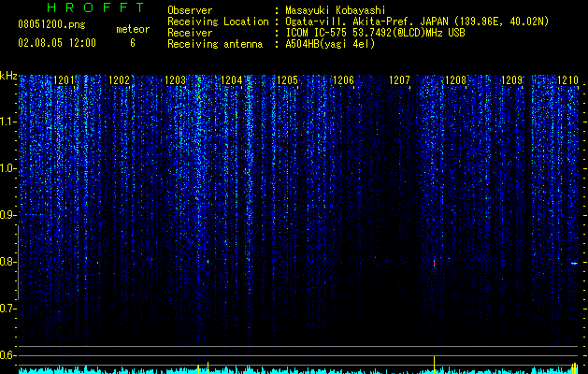This screenshot has height=374, width=588.
Task: Click the 0.6 kHz frequency tick label
Action: [x=7, y=355]
